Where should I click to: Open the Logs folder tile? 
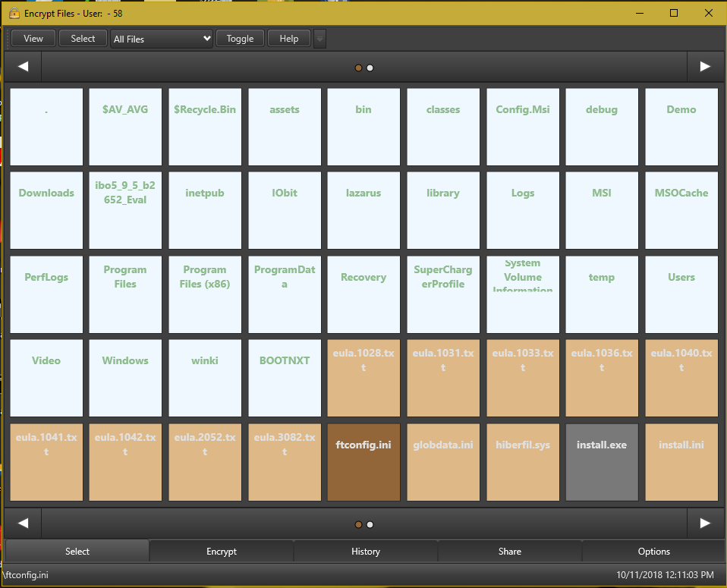(x=523, y=210)
